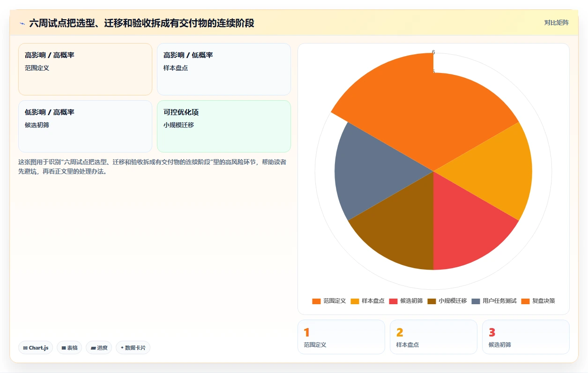Open number card 1 范围定义 below the chart
588x373 pixels.
pyautogui.click(x=341, y=337)
